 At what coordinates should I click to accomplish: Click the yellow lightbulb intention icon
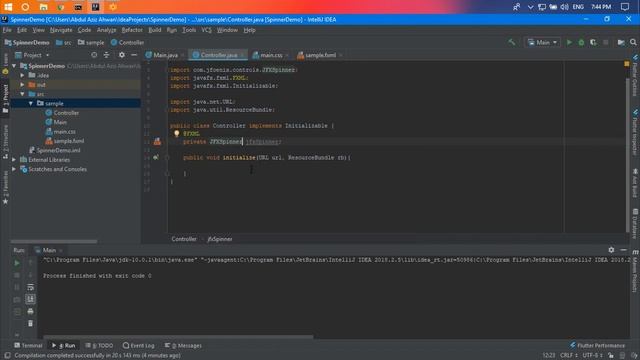pos(176,133)
